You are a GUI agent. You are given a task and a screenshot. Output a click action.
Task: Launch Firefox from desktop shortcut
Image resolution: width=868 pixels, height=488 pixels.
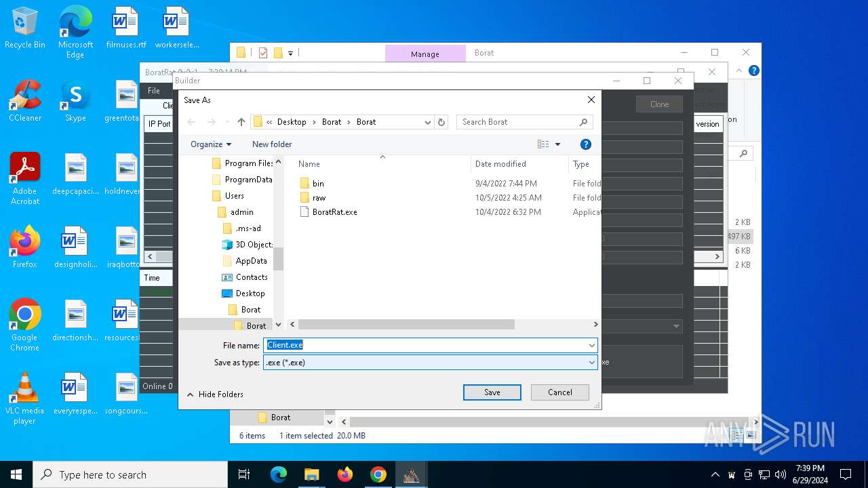(x=25, y=247)
